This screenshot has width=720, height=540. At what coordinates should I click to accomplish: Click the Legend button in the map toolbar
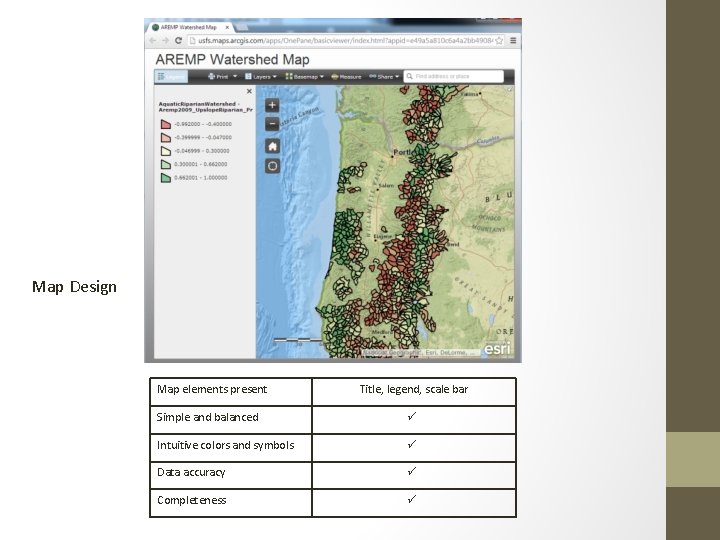[x=171, y=77]
